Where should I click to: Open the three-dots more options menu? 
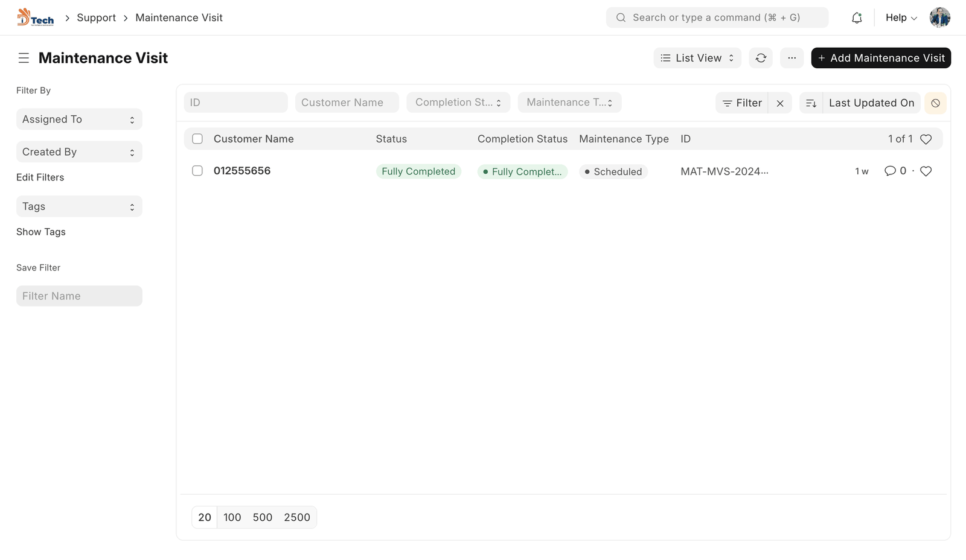[792, 58]
